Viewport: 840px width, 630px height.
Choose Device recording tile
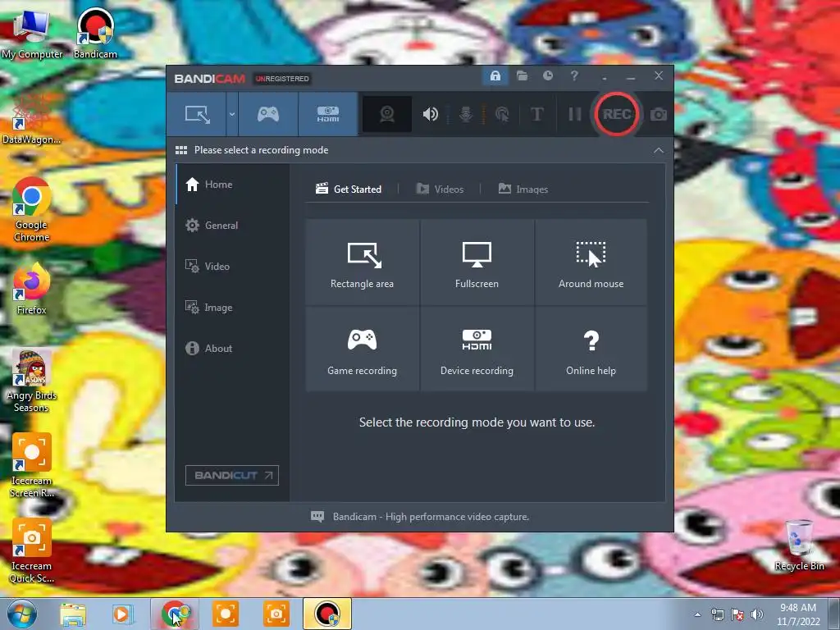[477, 349]
